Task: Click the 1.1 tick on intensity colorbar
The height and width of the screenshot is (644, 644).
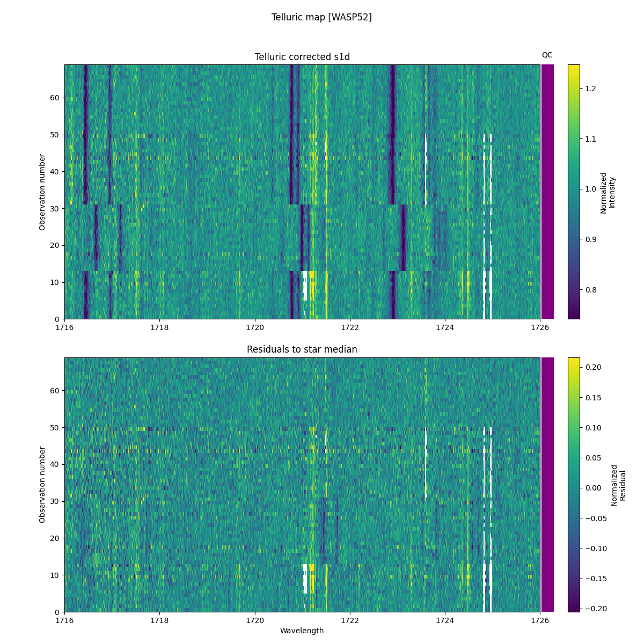Action: 590,139
